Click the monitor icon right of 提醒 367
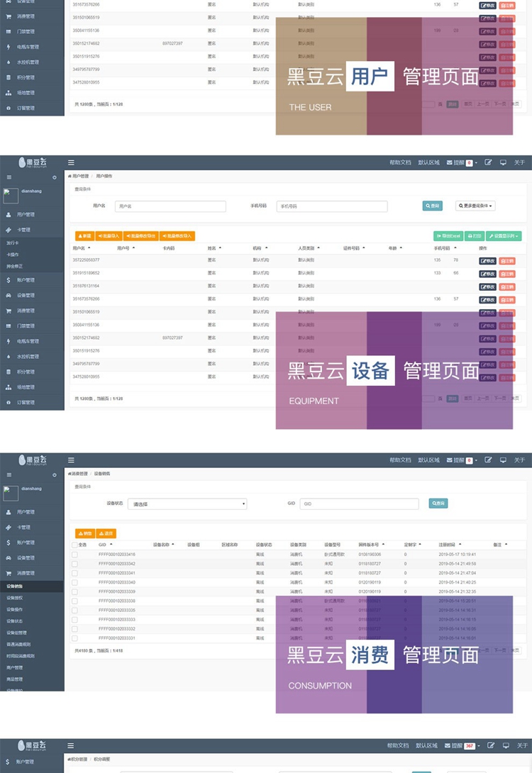532x773 pixels. pyautogui.click(x=504, y=745)
